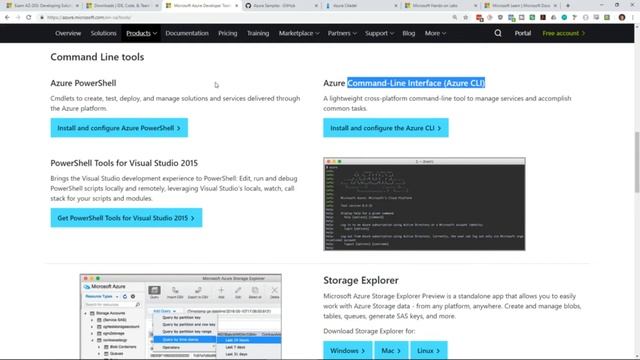This screenshot has width=640, height=360.
Task: Open a new tab with the plus button
Action: pyautogui.click(x=568, y=6)
